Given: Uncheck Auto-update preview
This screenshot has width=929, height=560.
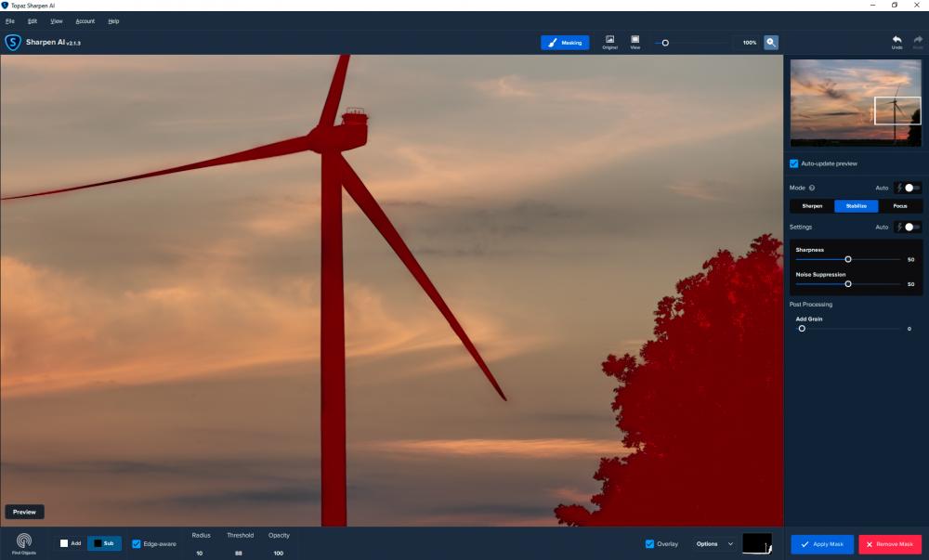Looking at the screenshot, I should click(x=794, y=163).
